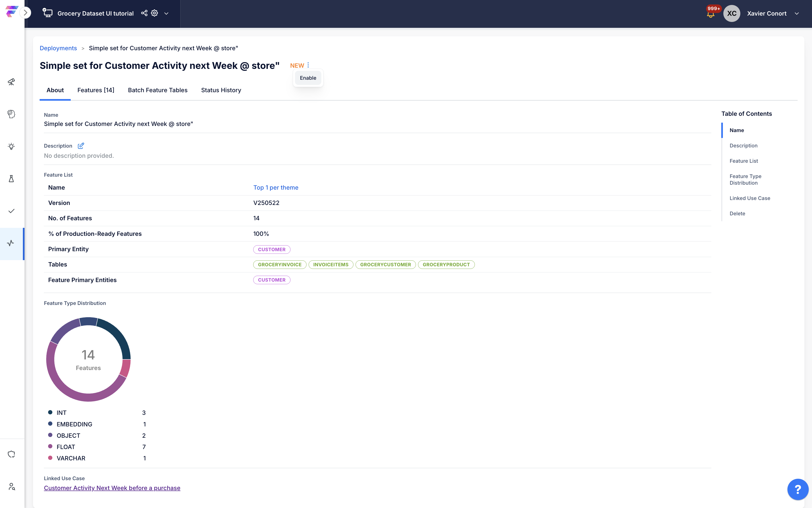This screenshot has width=812, height=508.
Task: Click the FLOAT legend color dot
Action: pos(50,446)
